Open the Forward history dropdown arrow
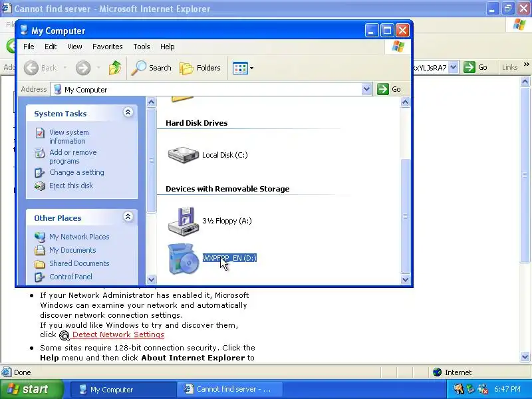 98,68
